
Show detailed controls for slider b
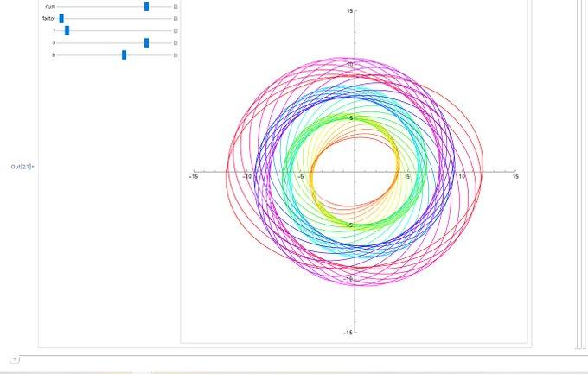pyautogui.click(x=176, y=54)
